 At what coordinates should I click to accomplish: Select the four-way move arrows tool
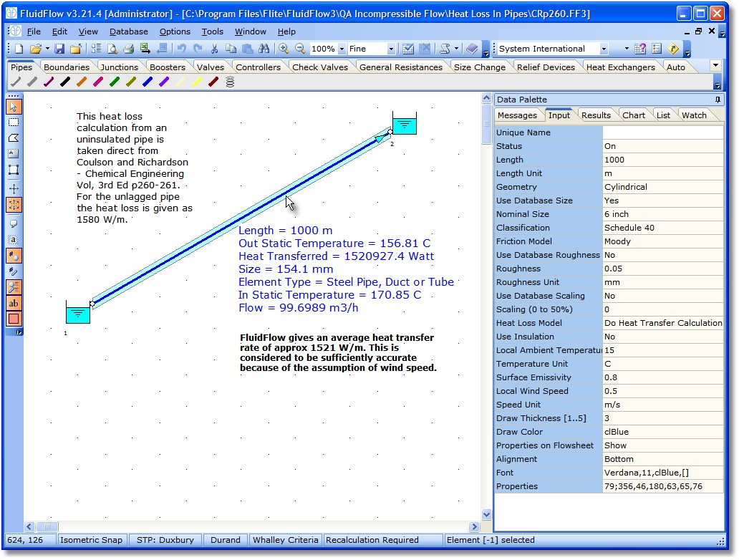[x=14, y=189]
